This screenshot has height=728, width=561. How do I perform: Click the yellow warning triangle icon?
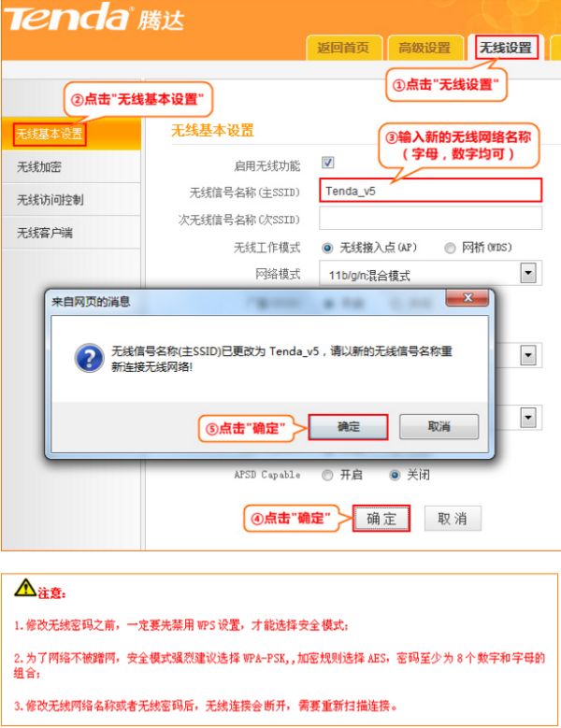25,587
